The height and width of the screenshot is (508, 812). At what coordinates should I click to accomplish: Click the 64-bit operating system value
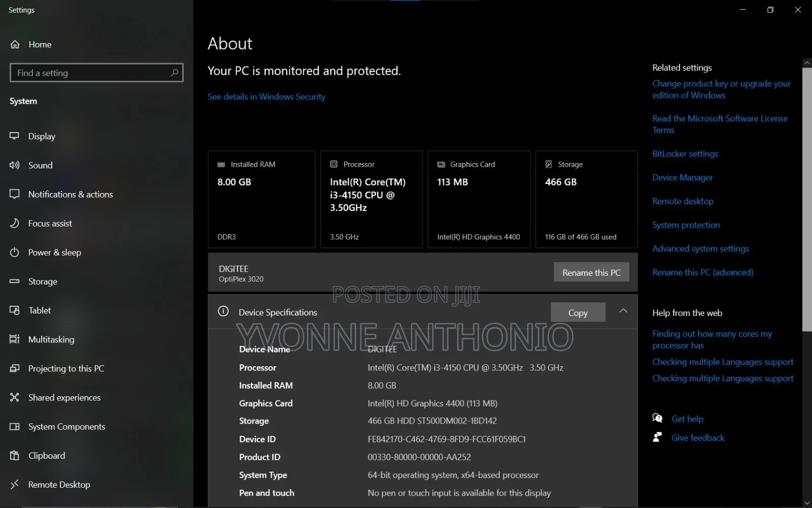[453, 475]
